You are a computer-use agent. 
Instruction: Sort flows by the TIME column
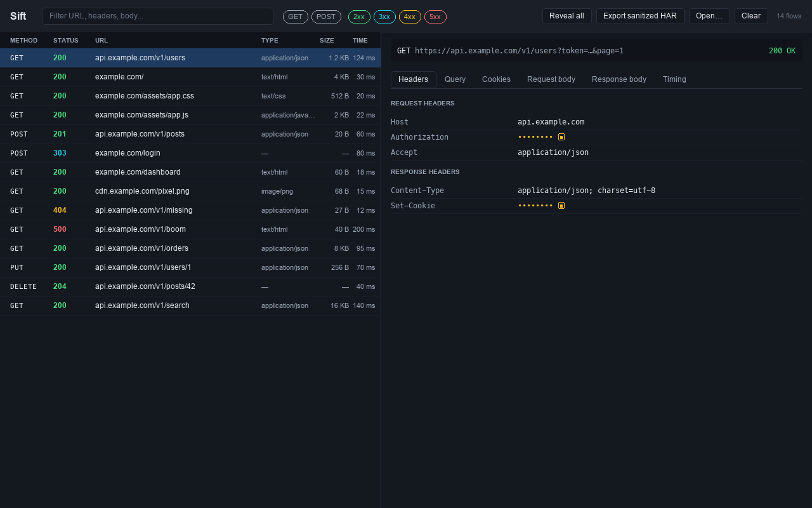click(360, 41)
